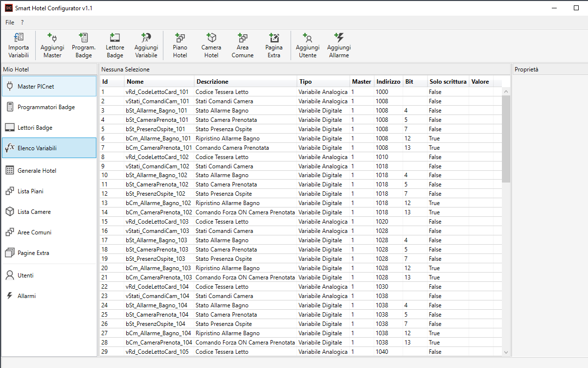Select the bSt_CameraPrenota_103 variable
The width and height of the screenshot is (588, 368).
[x=301, y=250]
